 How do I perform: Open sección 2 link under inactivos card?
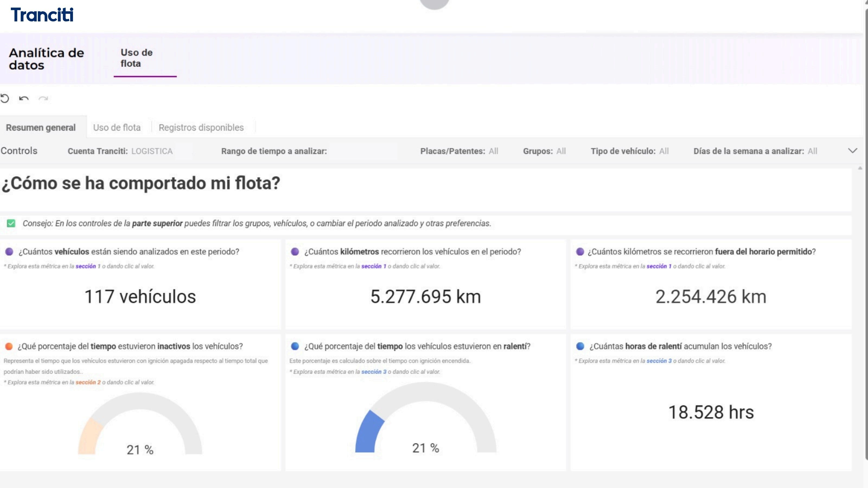pyautogui.click(x=88, y=382)
